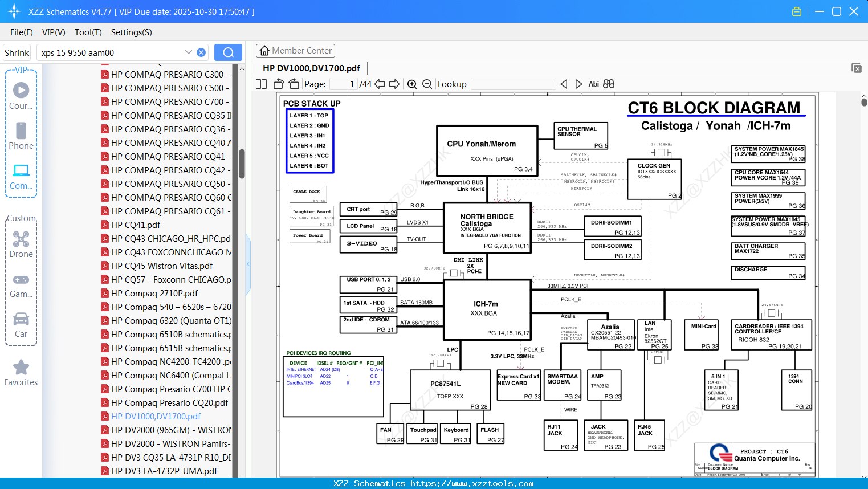Zoom out of the schematic
This screenshot has height=489, width=868.
coord(427,84)
